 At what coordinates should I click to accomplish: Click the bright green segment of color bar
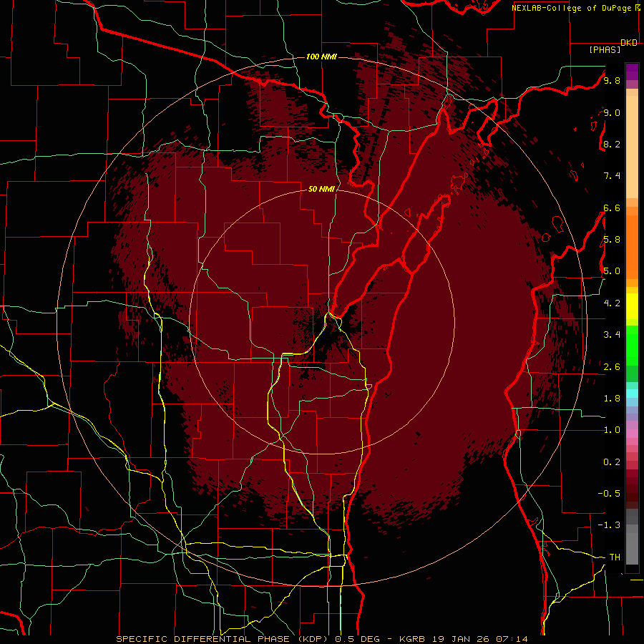click(x=632, y=346)
